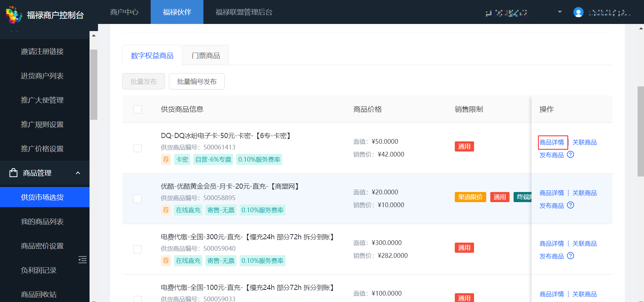Click the sidebar scrollbar thumb
Screen dimensions: 644x302
click(94, 85)
